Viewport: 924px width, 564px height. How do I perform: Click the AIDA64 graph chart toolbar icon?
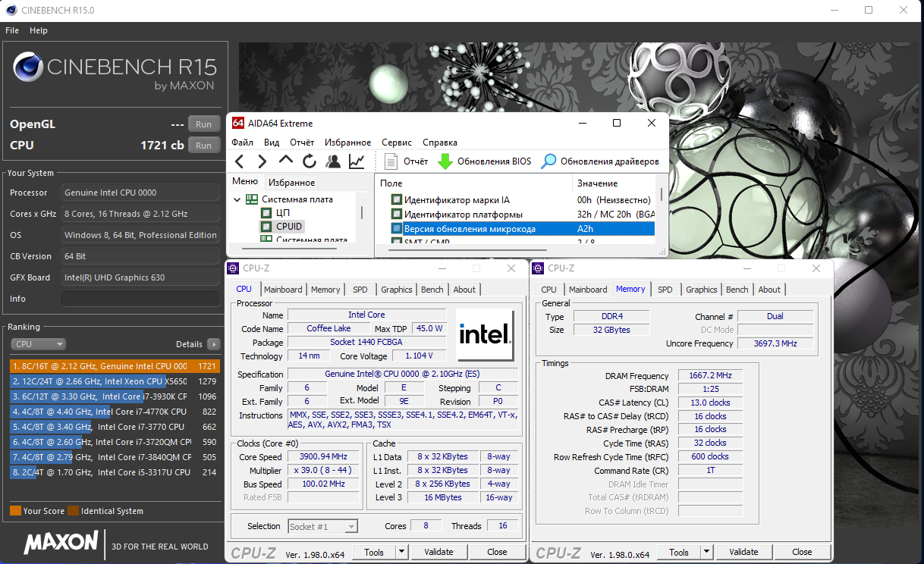click(357, 161)
